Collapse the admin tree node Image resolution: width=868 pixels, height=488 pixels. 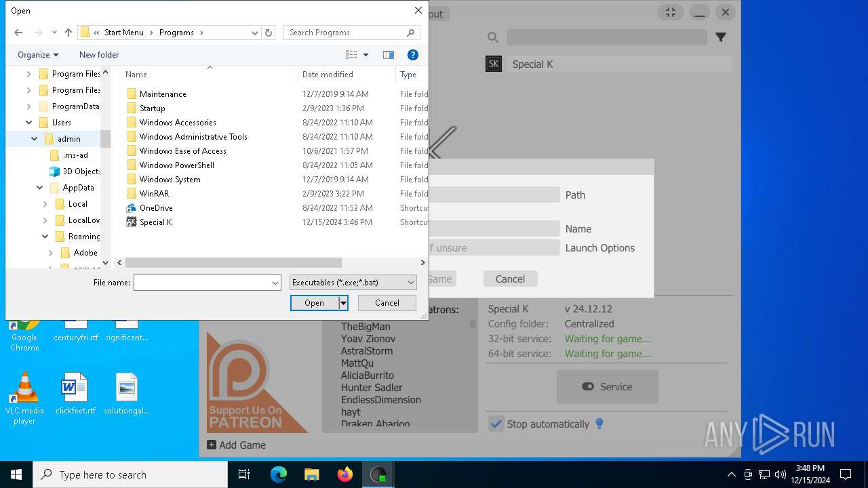pyautogui.click(x=34, y=139)
